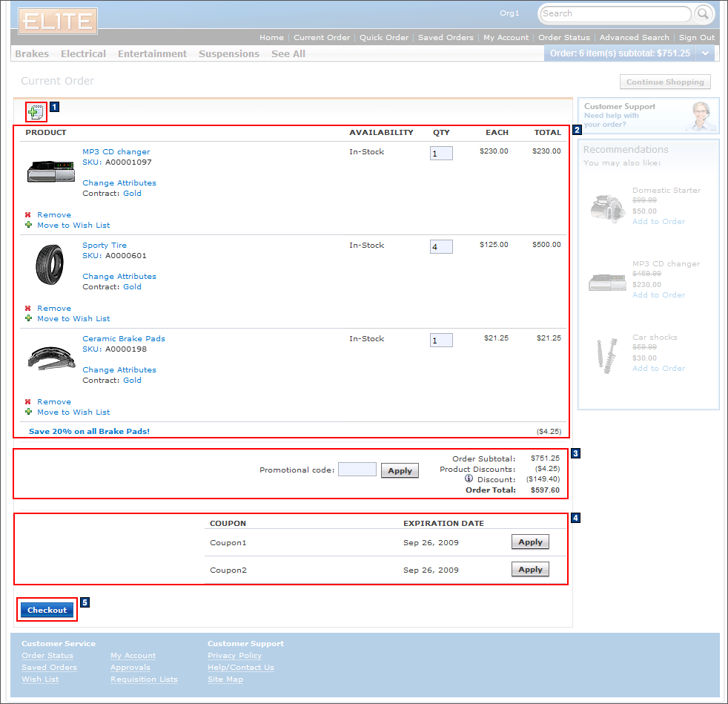Click the ELITE store logo

[x=58, y=22]
